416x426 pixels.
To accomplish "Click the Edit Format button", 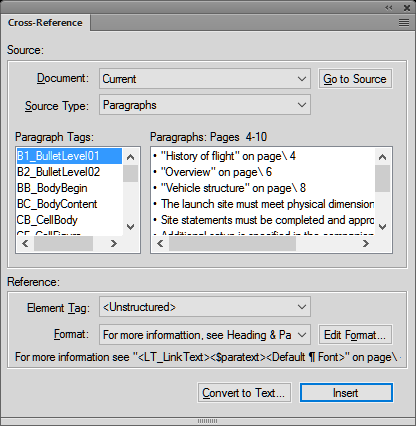I will coord(355,335).
